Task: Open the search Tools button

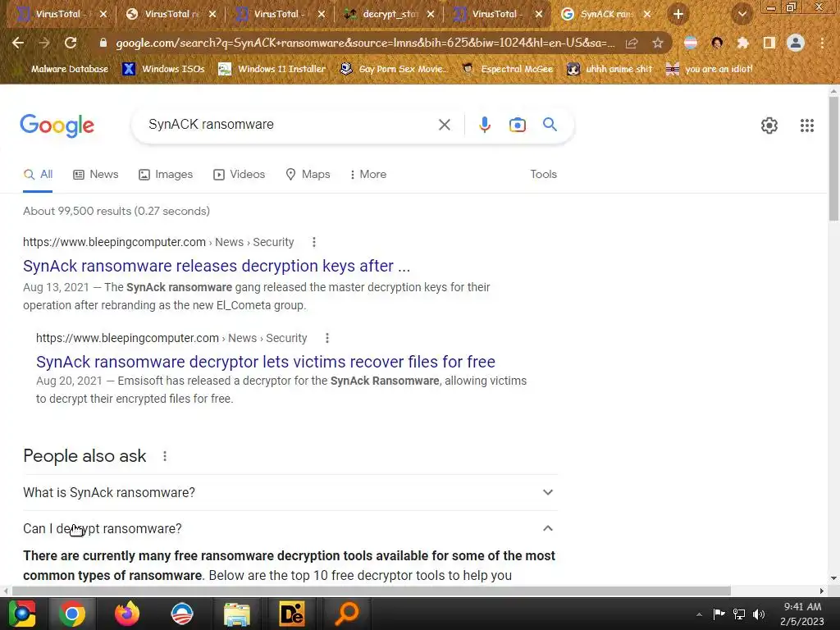Action: [543, 175]
